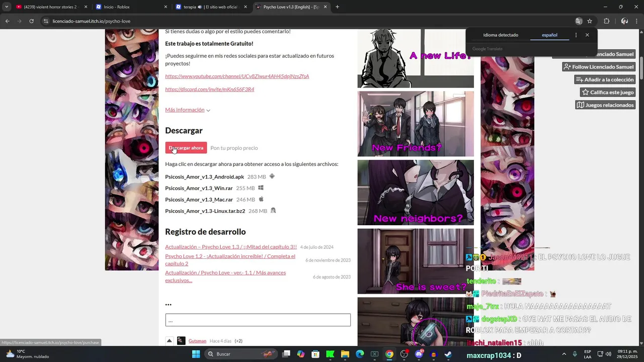This screenshot has width=644, height=362.
Task: Click Follow Licenciado Samuel button
Action: tap(599, 67)
